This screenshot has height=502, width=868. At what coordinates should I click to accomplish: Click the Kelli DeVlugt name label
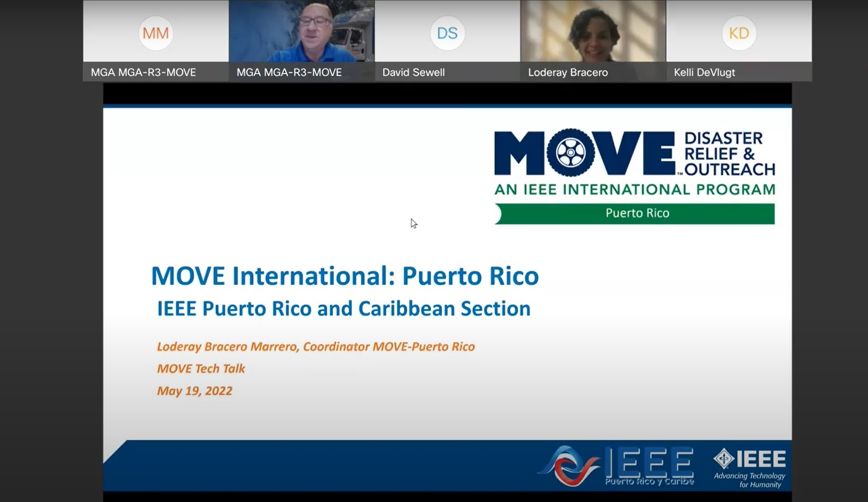coord(705,72)
